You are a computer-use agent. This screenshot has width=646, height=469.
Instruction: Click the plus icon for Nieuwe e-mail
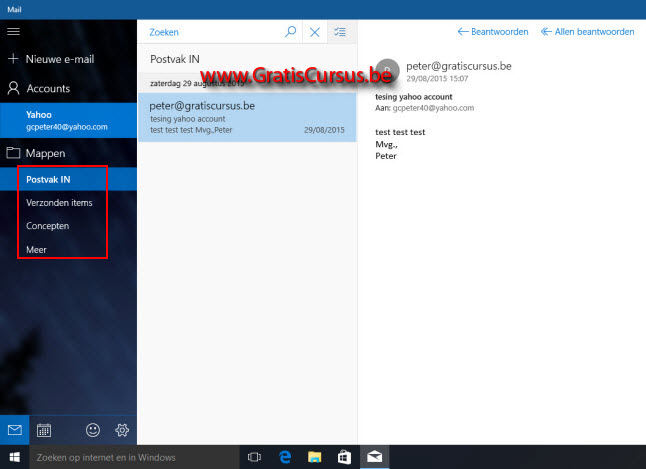click(x=13, y=59)
